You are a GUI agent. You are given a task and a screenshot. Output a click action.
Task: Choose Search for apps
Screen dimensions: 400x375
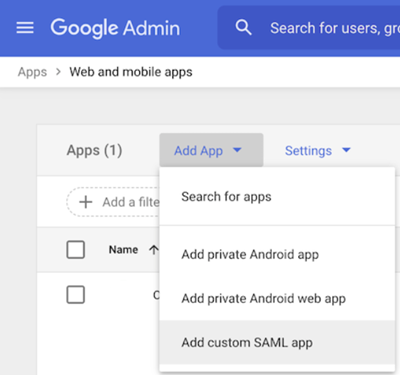click(277, 197)
